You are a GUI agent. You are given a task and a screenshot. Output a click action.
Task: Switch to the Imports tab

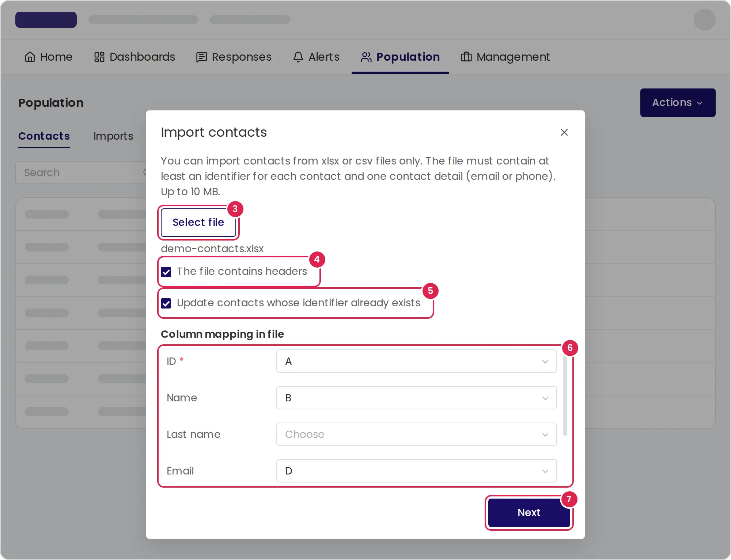[x=113, y=136]
